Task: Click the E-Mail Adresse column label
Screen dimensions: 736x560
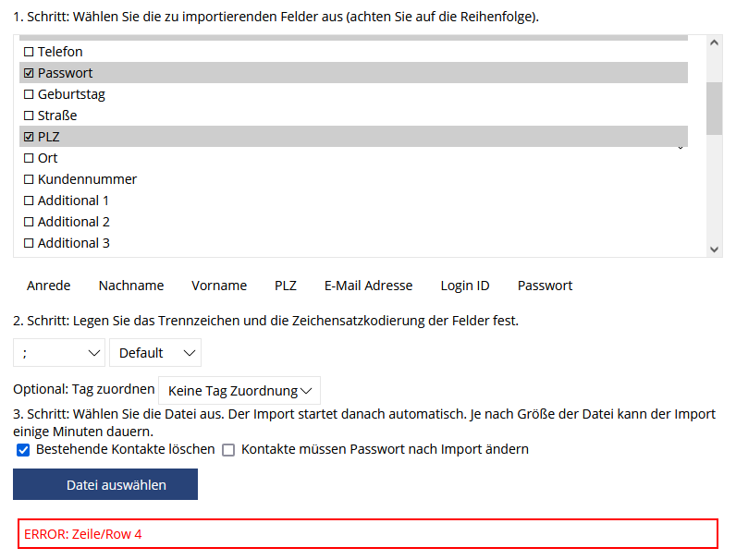Action: [369, 286]
